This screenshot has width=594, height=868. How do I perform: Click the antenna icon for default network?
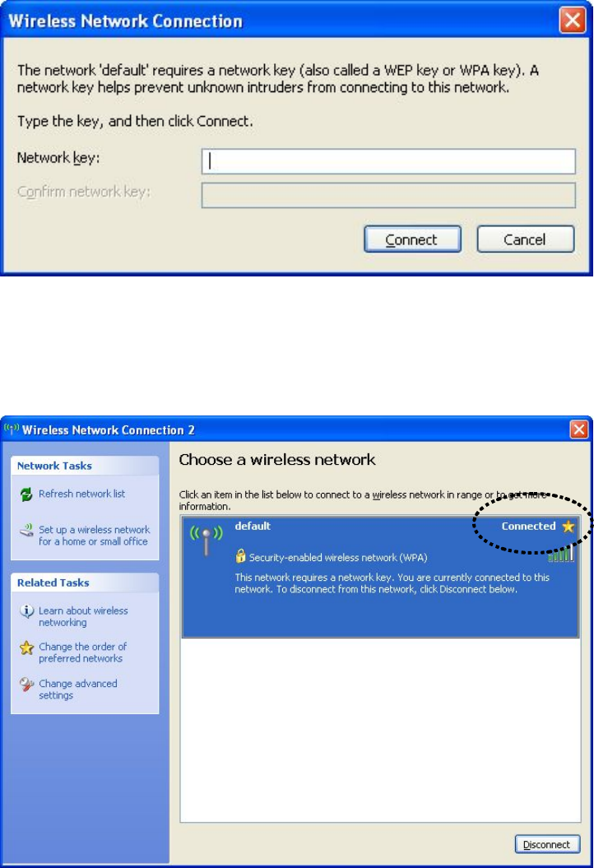pos(206,541)
